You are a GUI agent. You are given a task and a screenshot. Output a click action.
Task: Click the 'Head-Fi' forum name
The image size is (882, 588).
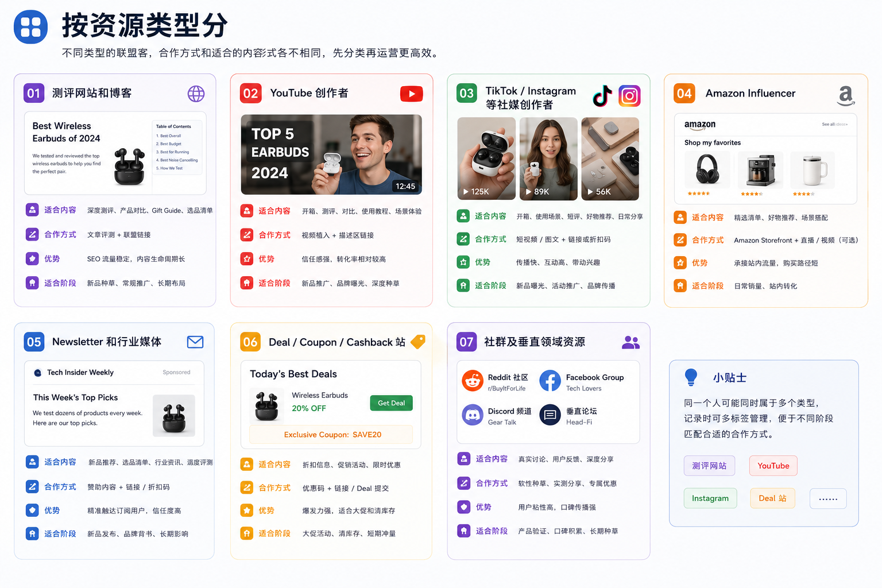(579, 422)
